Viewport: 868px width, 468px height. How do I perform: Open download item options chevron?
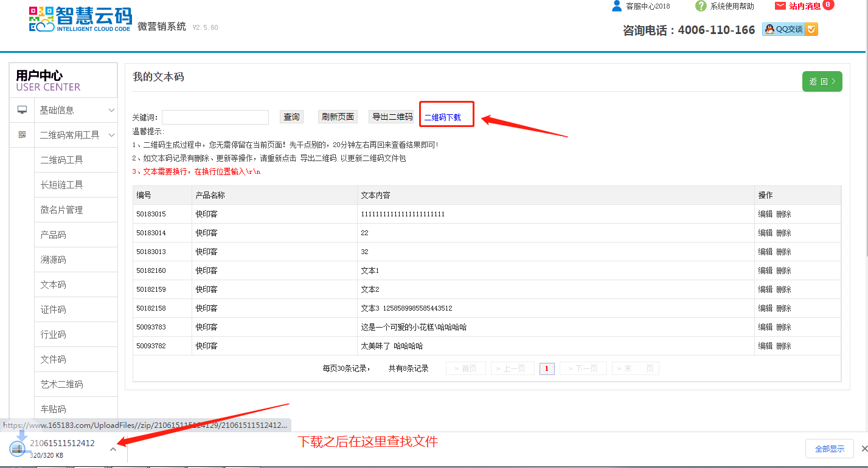tap(113, 449)
